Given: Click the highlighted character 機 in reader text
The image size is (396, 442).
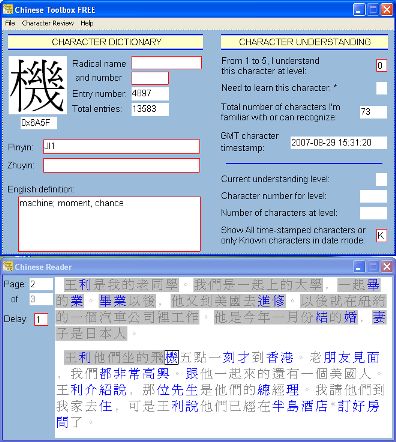Looking at the screenshot, I should 172,358.
